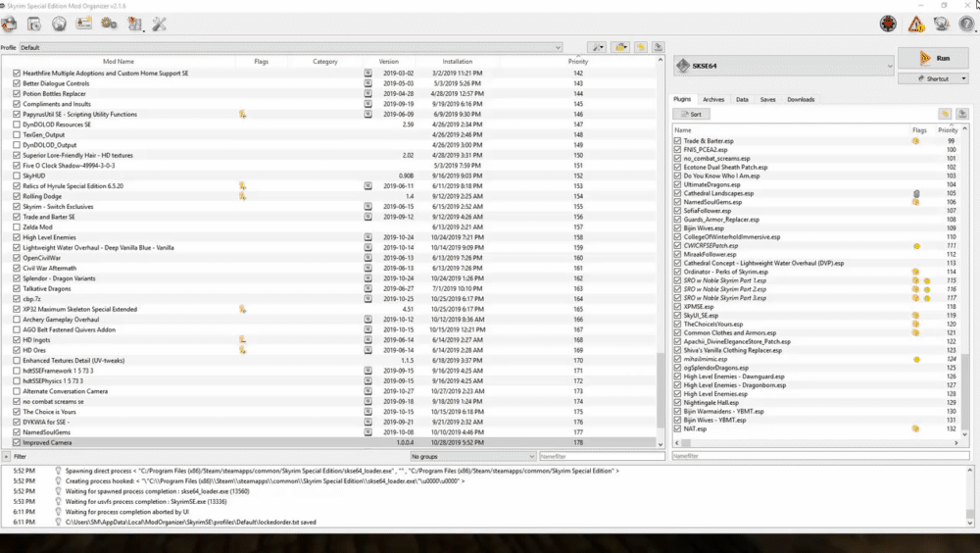Click the flag icon on Rolling Dodge row
The width and height of the screenshot is (980, 553).
(x=242, y=196)
